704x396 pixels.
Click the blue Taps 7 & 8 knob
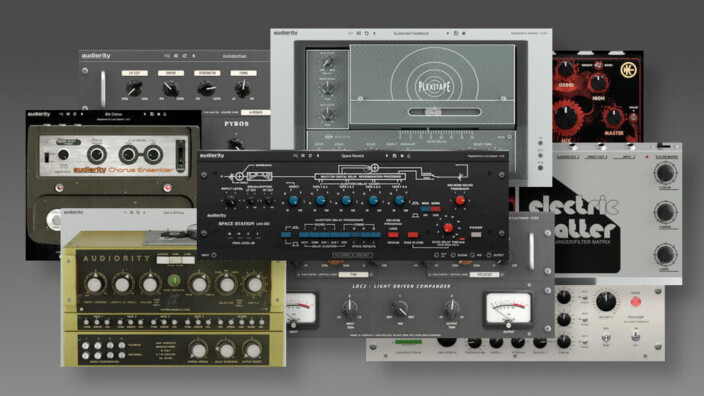(399, 200)
